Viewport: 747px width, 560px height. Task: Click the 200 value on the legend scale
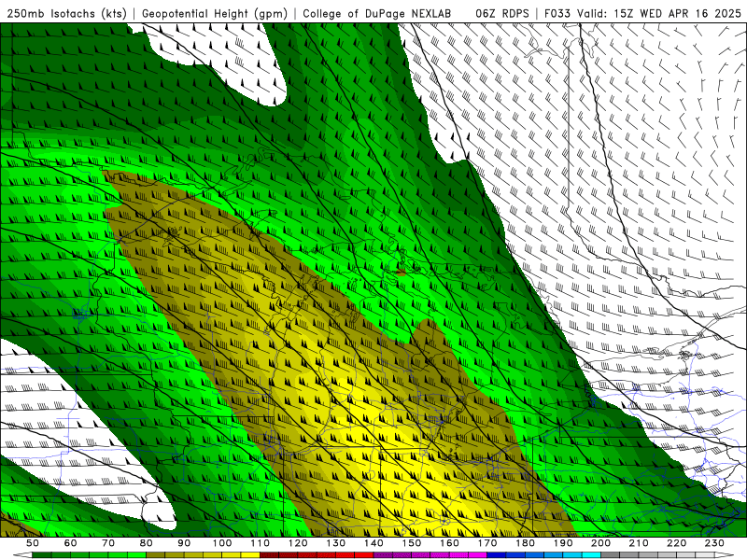click(x=600, y=543)
